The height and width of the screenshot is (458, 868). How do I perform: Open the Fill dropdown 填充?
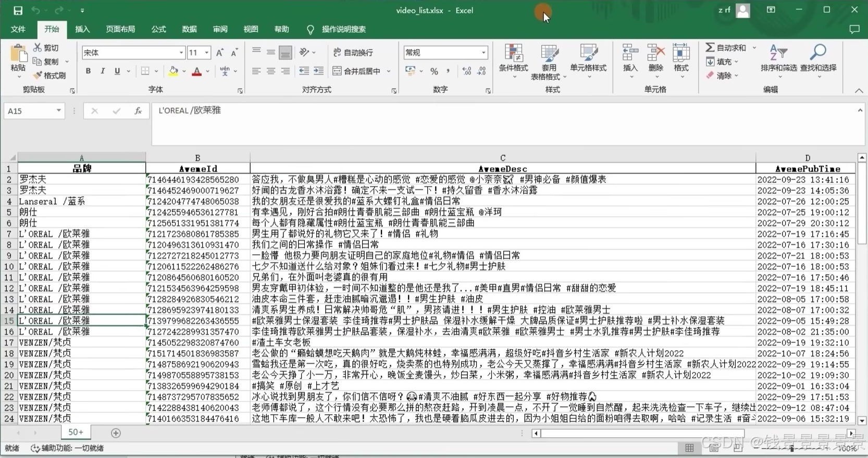(723, 61)
